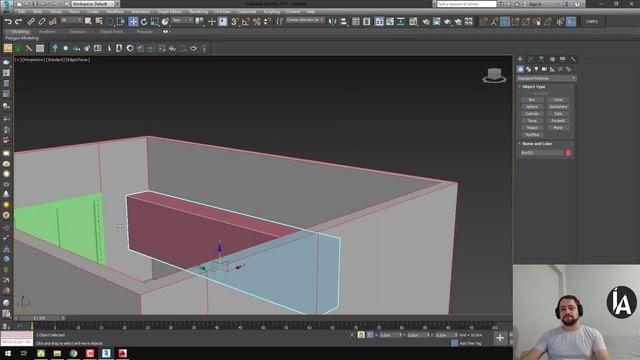Screen dimensions: 640x360
Task: Open the Populate ribbon tab
Action: (144, 31)
